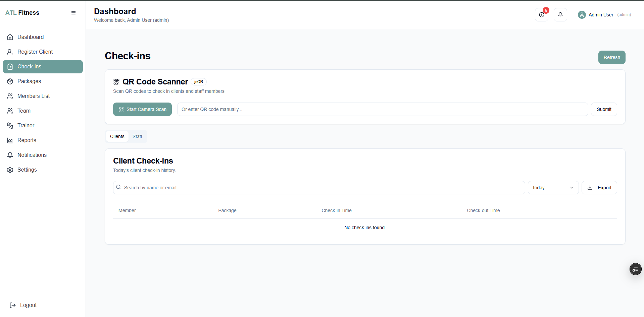Click the Members List people icon
Screen dimensions: 644x317
10,96
